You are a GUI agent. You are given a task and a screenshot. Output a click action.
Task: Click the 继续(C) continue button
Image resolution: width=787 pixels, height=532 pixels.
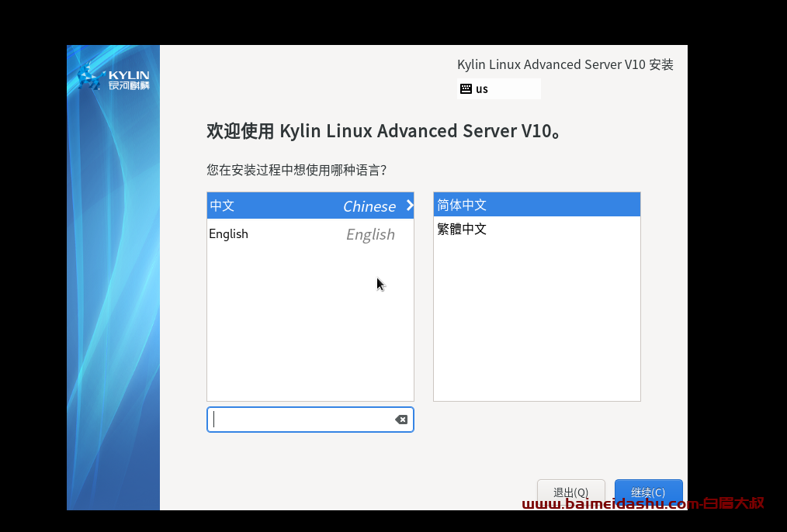click(649, 492)
